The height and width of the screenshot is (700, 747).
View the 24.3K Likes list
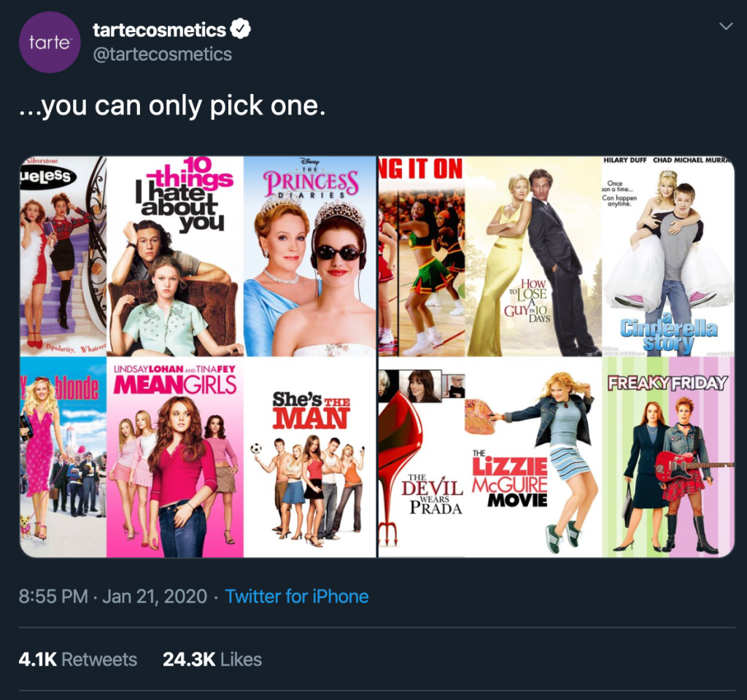pos(212,659)
